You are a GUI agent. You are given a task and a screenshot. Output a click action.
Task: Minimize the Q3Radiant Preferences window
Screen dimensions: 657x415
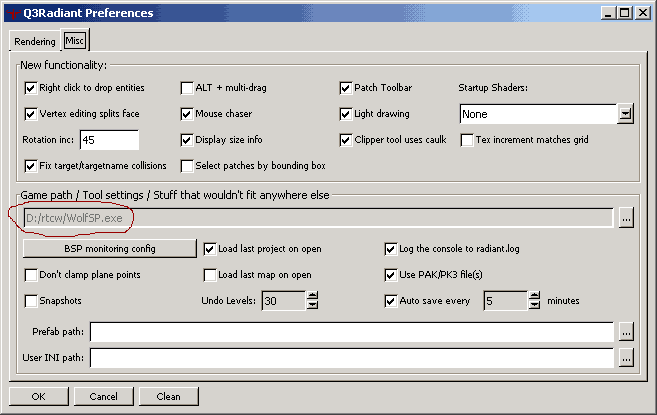tap(609, 13)
